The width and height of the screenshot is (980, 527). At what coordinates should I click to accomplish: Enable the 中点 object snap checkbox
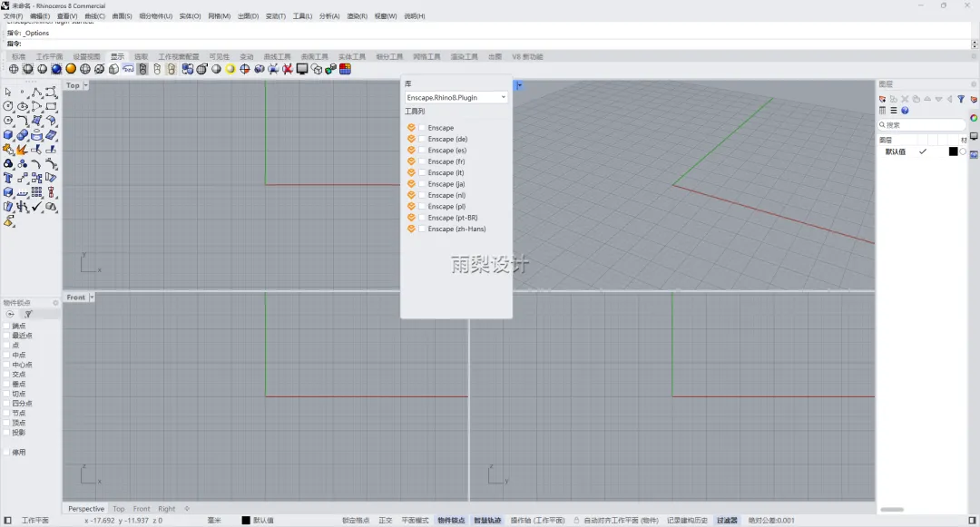tap(7, 355)
